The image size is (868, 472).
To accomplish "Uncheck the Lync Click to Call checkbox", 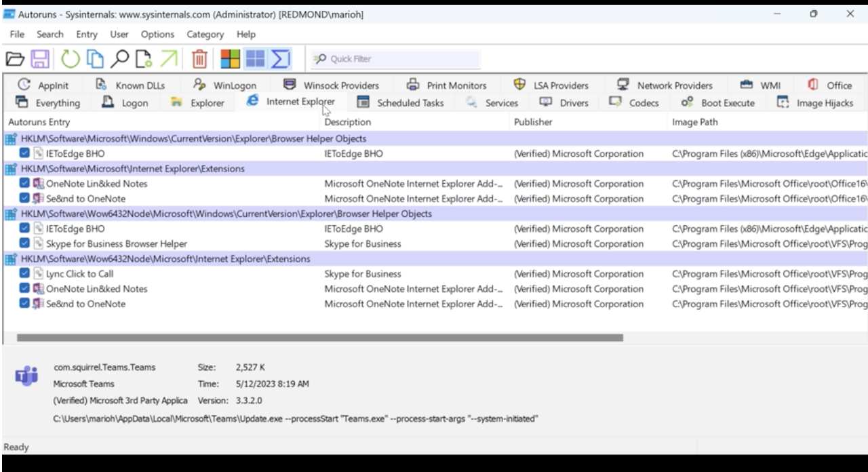I will [25, 274].
